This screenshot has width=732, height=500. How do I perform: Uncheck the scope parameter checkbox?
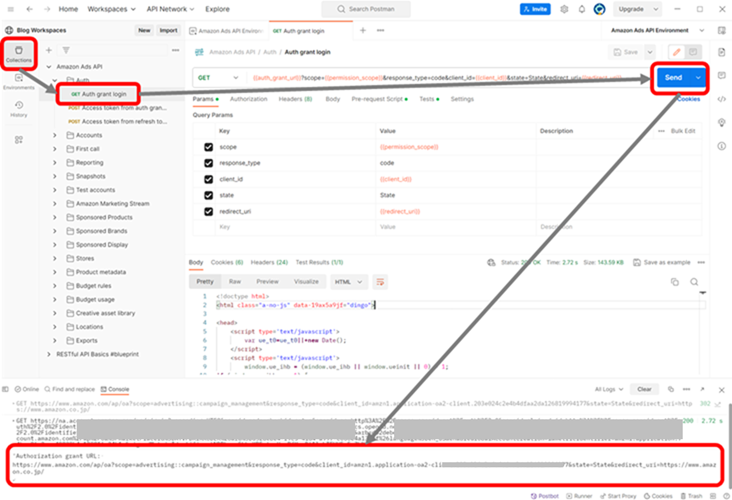click(208, 147)
